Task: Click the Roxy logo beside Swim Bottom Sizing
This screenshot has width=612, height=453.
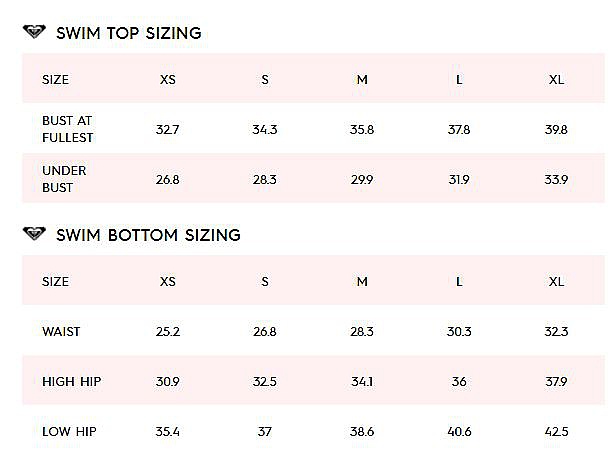Action: coord(34,233)
